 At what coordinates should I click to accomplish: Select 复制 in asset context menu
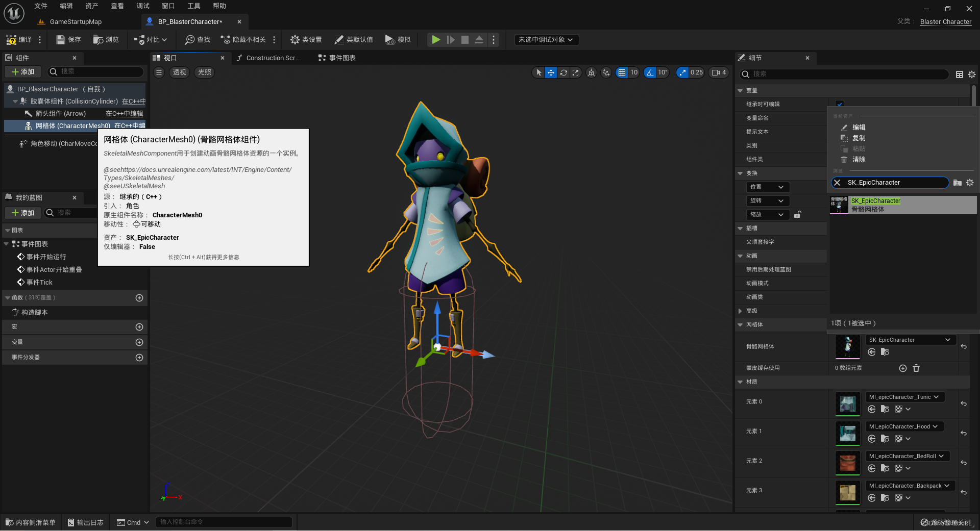point(859,138)
